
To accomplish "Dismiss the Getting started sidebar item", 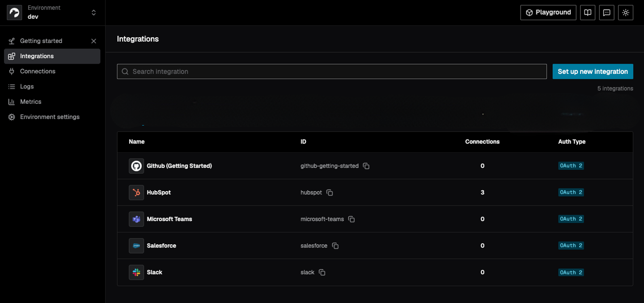I will tap(93, 41).
